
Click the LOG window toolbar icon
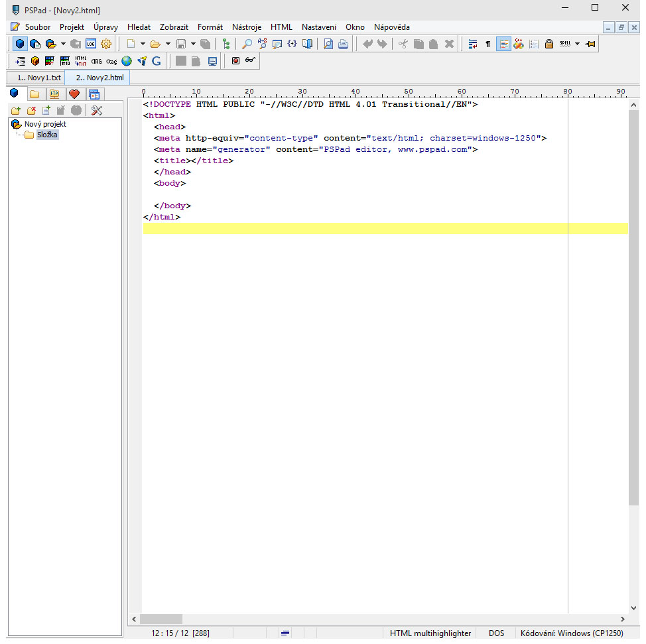(x=91, y=44)
